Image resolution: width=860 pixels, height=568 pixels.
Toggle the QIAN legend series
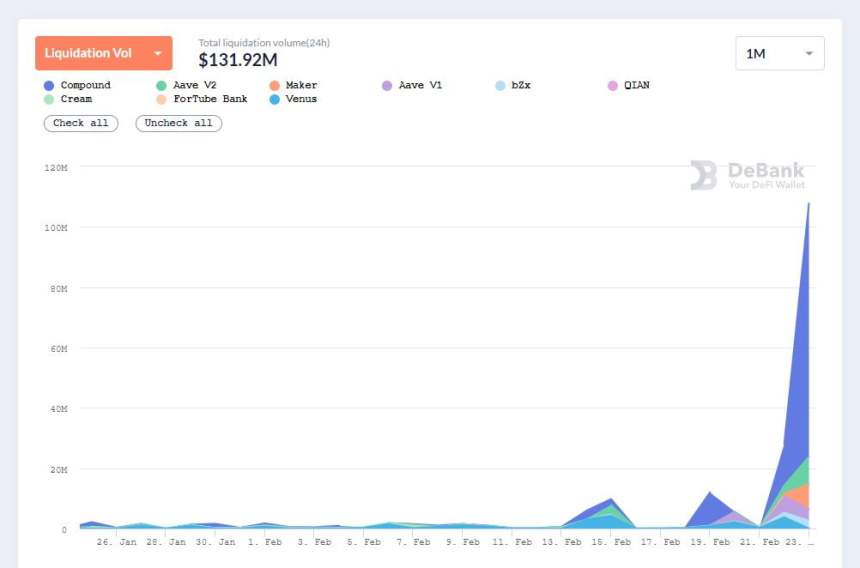(x=629, y=85)
